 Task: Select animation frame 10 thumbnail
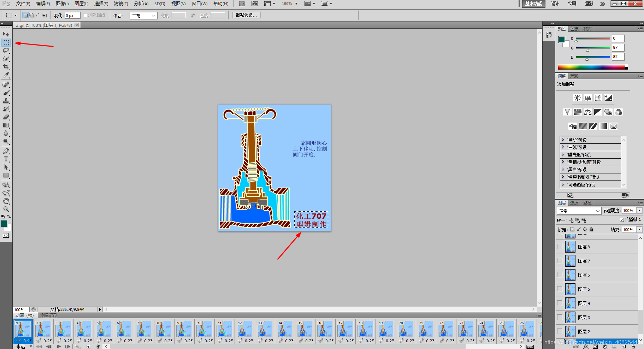click(204, 330)
